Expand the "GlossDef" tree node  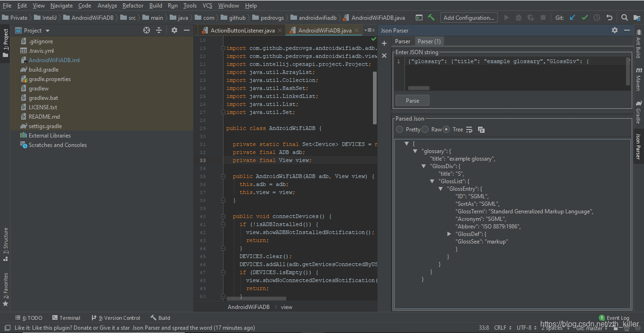(449, 234)
